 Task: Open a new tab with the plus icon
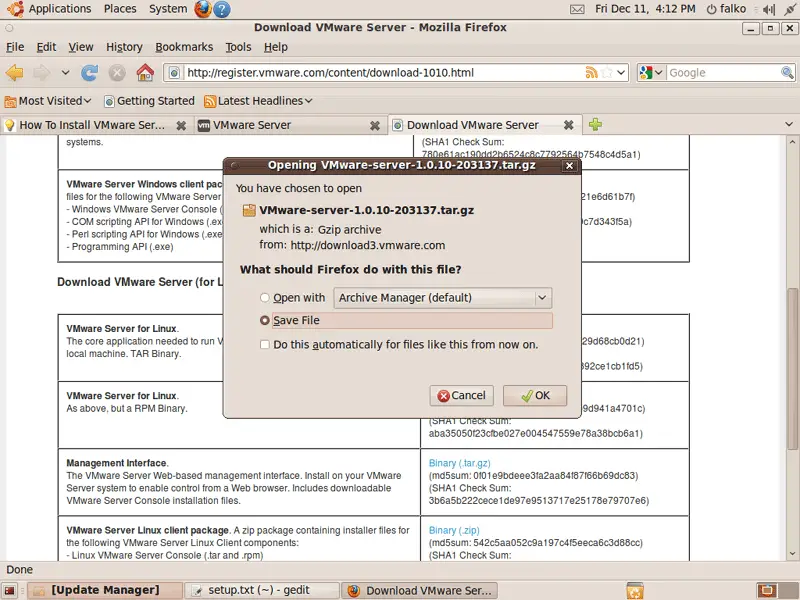click(x=595, y=124)
